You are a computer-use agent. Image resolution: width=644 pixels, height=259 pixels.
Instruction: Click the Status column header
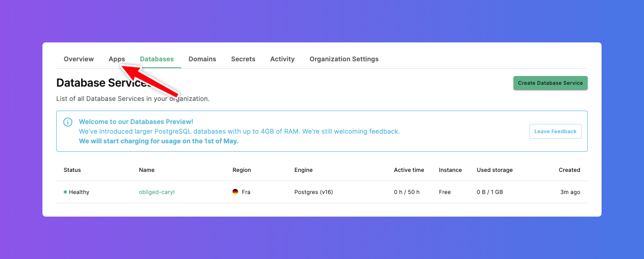click(72, 170)
